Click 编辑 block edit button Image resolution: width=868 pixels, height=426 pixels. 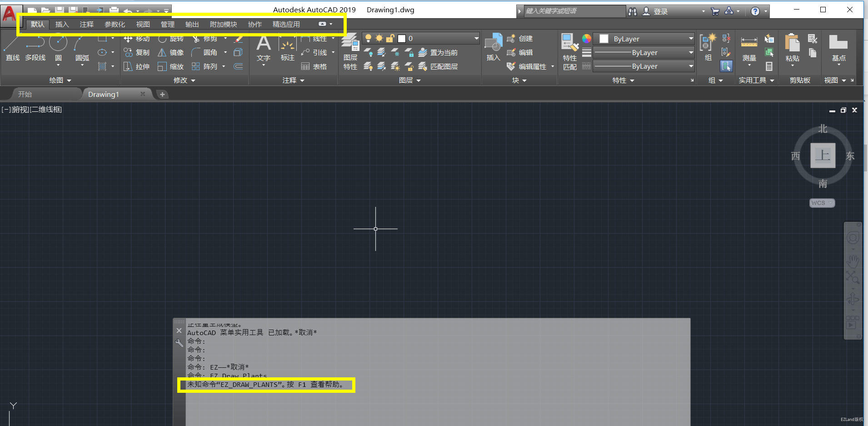520,53
